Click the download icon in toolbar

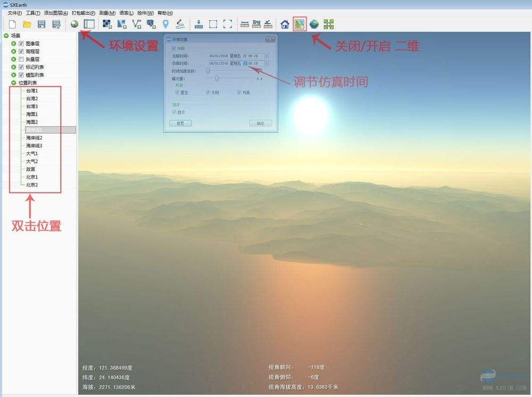[198, 24]
